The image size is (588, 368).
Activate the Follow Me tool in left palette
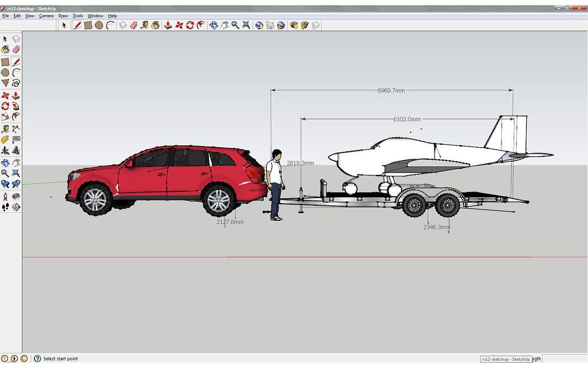[16, 106]
